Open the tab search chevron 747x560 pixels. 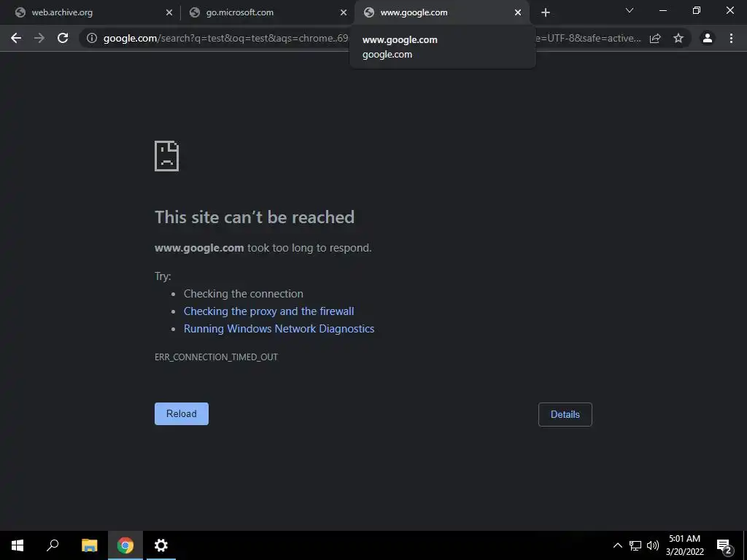[630, 10]
